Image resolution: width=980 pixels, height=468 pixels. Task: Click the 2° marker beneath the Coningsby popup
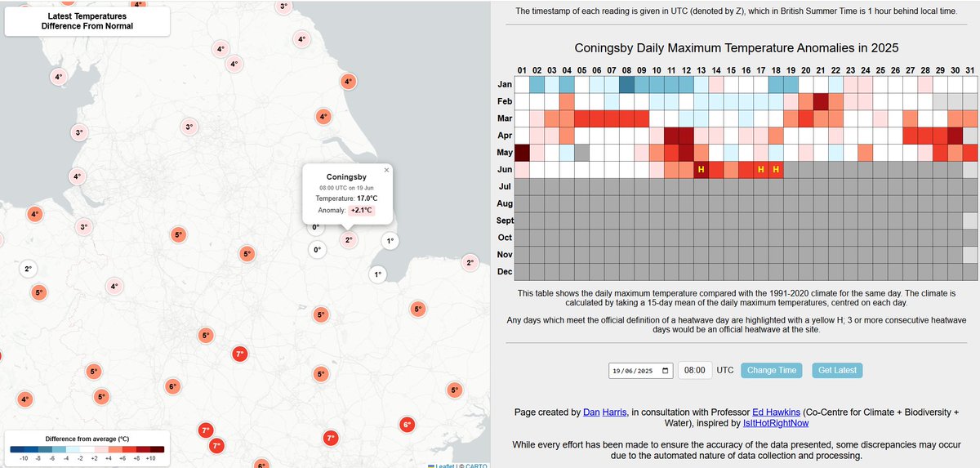pyautogui.click(x=349, y=240)
